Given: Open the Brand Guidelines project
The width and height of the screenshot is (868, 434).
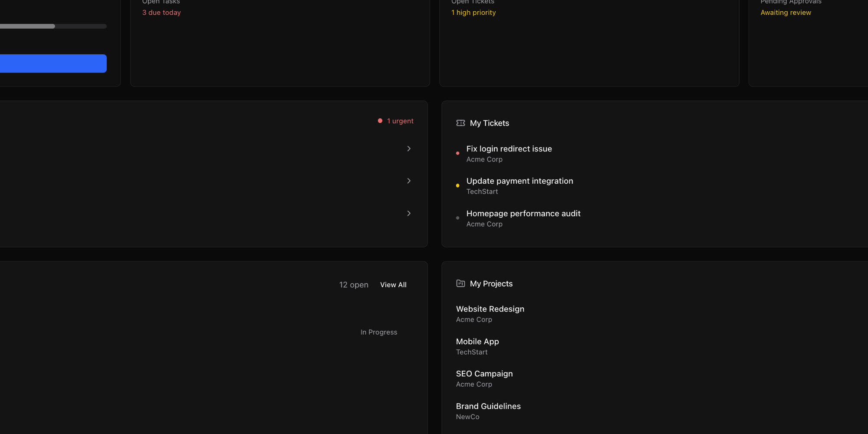Looking at the screenshot, I should click(488, 406).
